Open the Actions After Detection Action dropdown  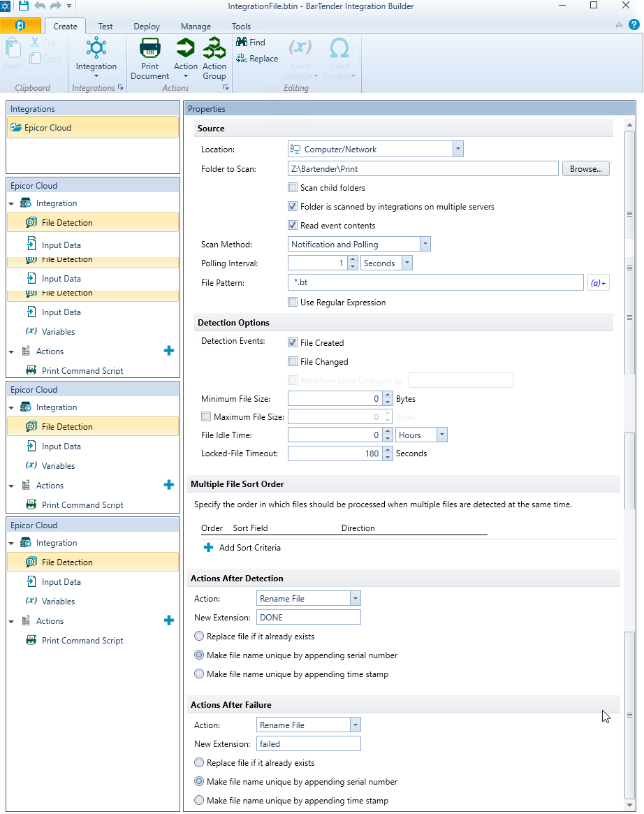[x=355, y=599]
